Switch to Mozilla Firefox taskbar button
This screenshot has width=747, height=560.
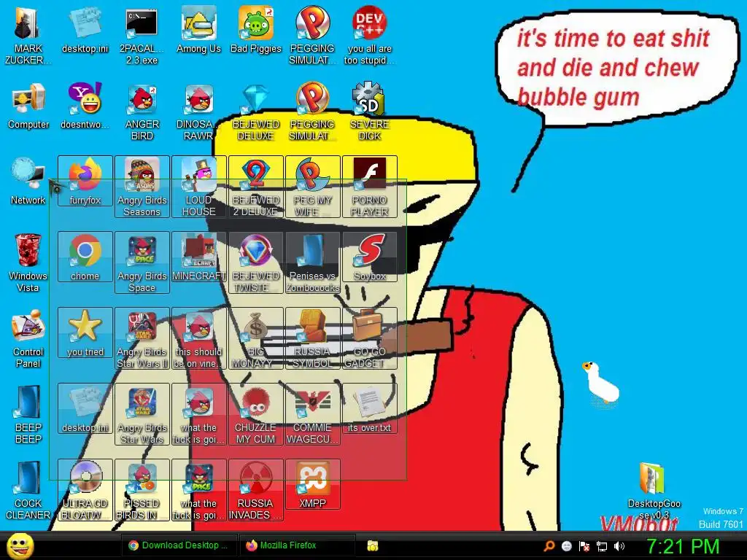click(x=298, y=545)
